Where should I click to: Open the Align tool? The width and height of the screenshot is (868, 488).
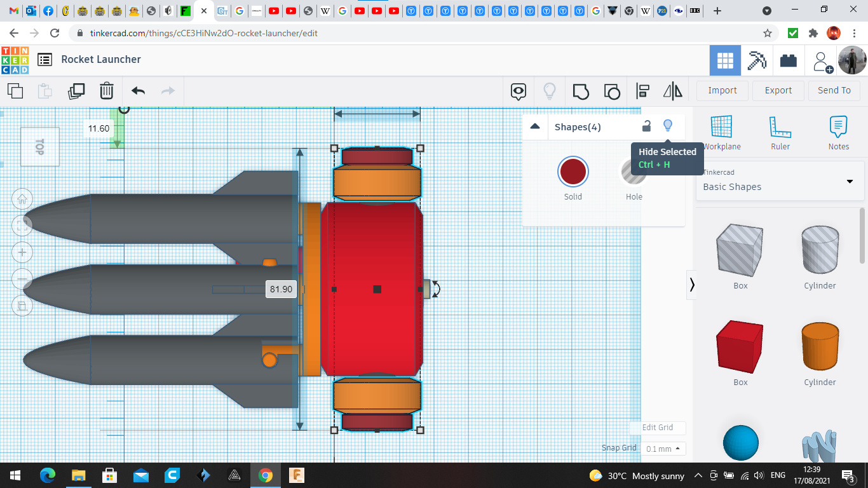click(x=642, y=91)
